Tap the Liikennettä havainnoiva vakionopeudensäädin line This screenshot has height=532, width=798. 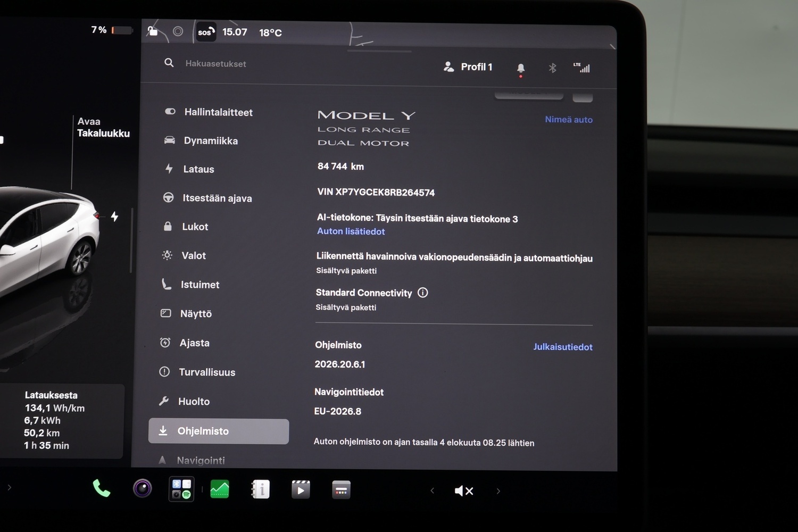tap(454, 257)
